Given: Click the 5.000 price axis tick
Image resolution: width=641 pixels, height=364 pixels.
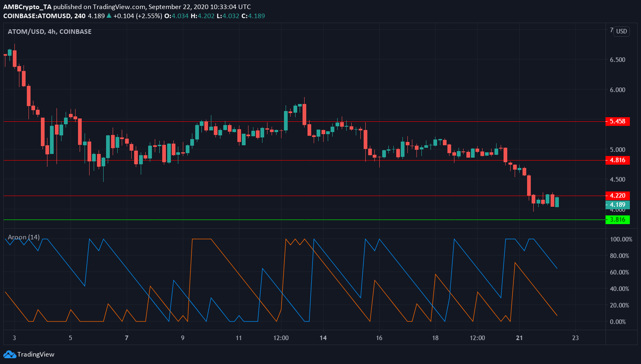Looking at the screenshot, I should (x=617, y=150).
